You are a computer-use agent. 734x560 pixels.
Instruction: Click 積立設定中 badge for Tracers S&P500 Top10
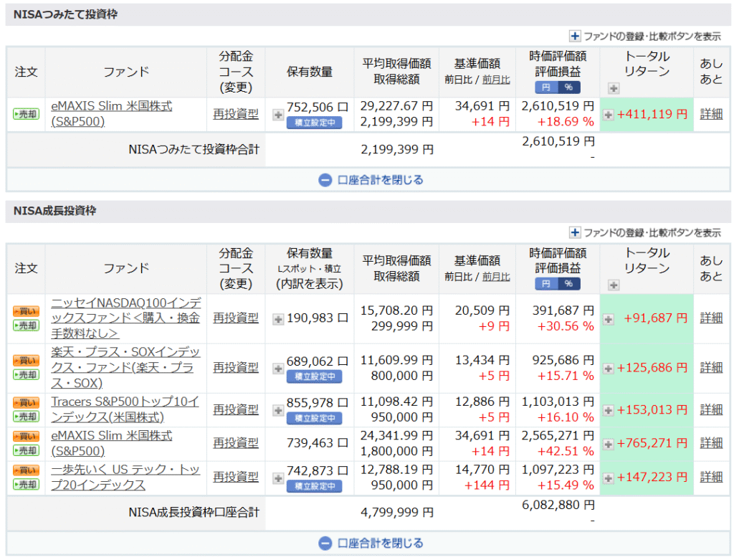pos(315,419)
